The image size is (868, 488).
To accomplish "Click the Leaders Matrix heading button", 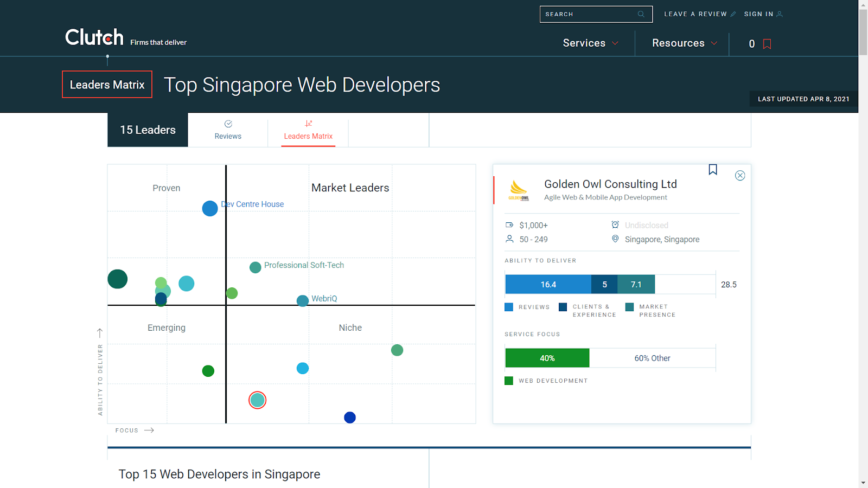I will click(x=107, y=85).
